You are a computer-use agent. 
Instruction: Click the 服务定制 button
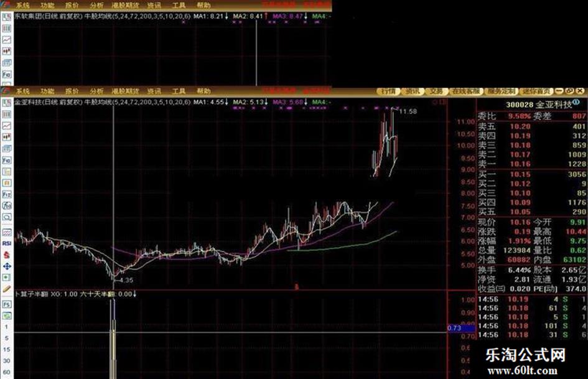point(501,91)
